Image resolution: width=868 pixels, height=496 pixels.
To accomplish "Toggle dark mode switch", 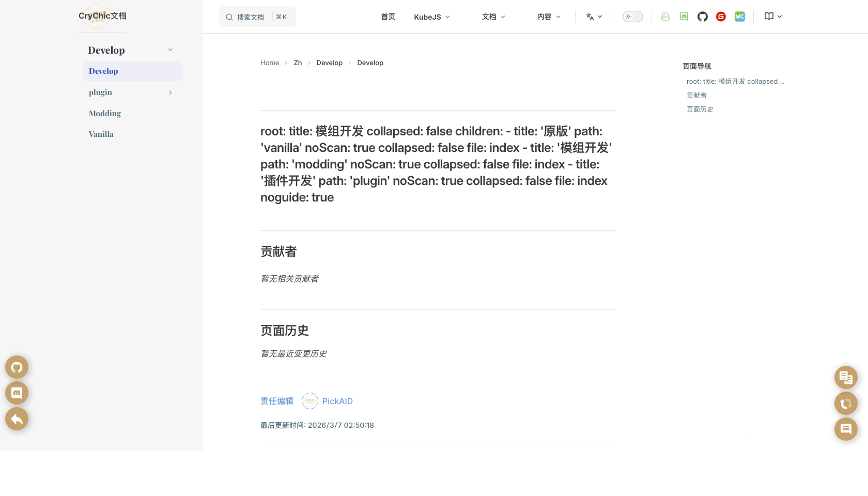I will click(632, 16).
